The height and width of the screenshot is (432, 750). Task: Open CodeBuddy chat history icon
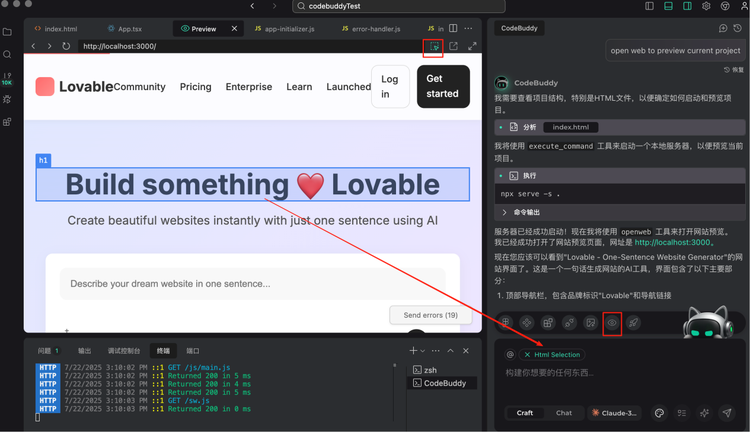[738, 28]
